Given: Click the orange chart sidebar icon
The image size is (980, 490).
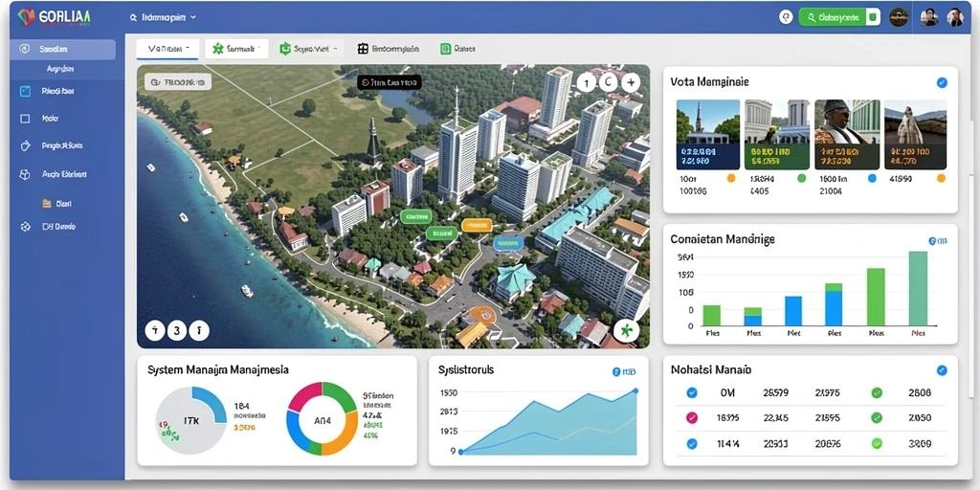Looking at the screenshot, I should [46, 203].
